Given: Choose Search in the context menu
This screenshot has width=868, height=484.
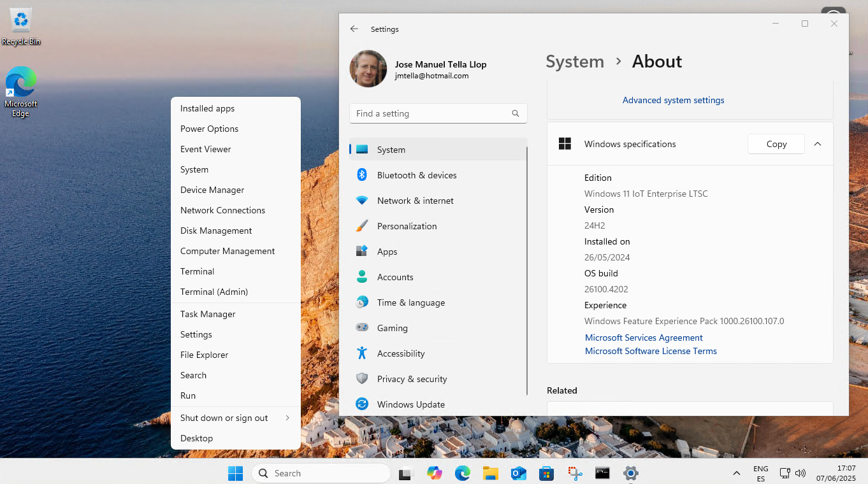Looking at the screenshot, I should coord(235,375).
